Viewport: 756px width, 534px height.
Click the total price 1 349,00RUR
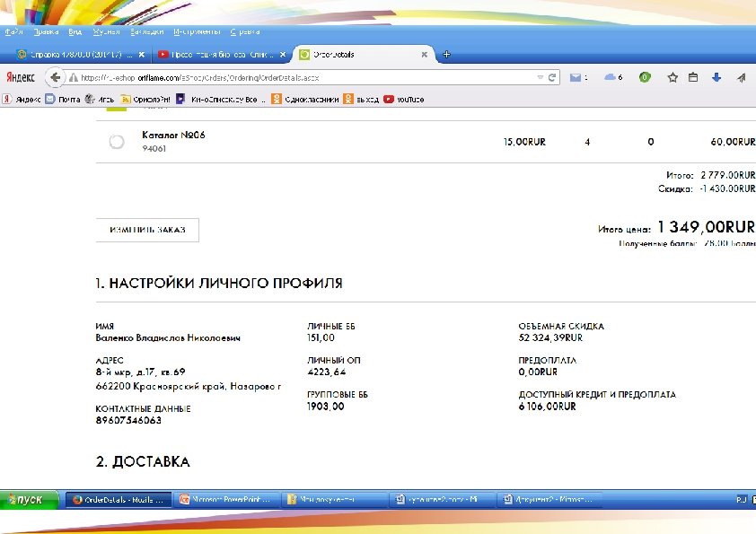point(707,226)
